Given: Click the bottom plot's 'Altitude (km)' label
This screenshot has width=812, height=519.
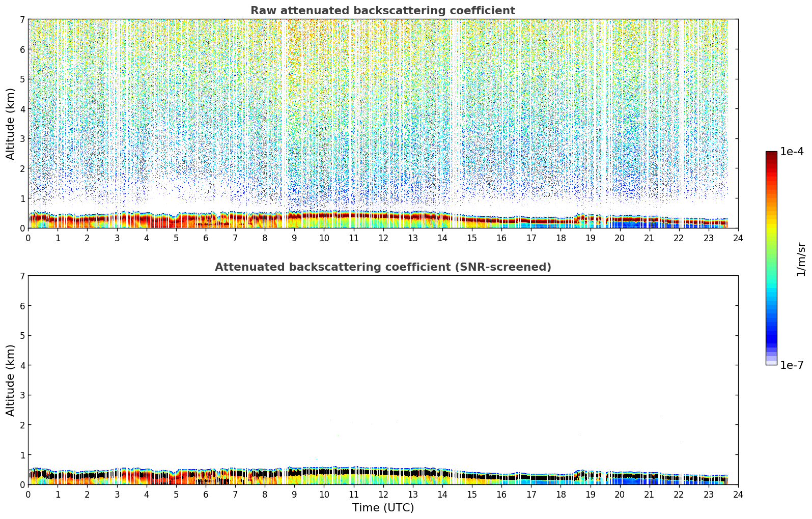Looking at the screenshot, I should click(x=11, y=380).
